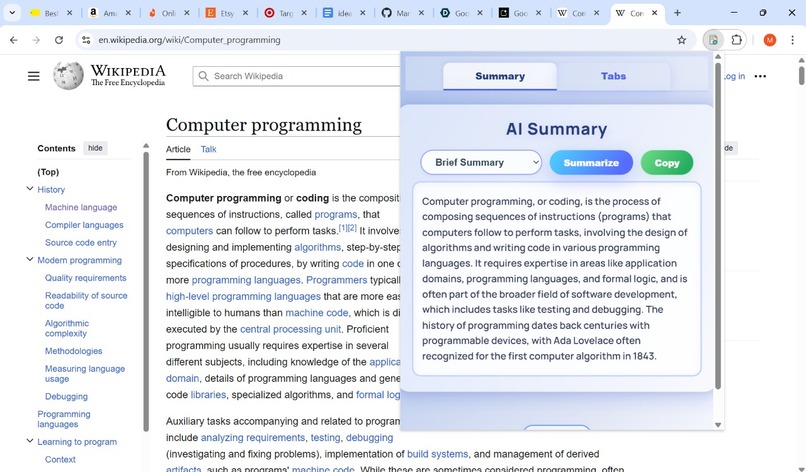
Task: Go forward to the next page
Action: pos(36,40)
